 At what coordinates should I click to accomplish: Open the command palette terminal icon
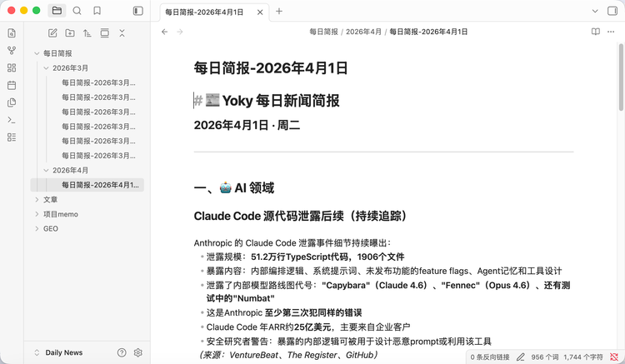(x=12, y=120)
